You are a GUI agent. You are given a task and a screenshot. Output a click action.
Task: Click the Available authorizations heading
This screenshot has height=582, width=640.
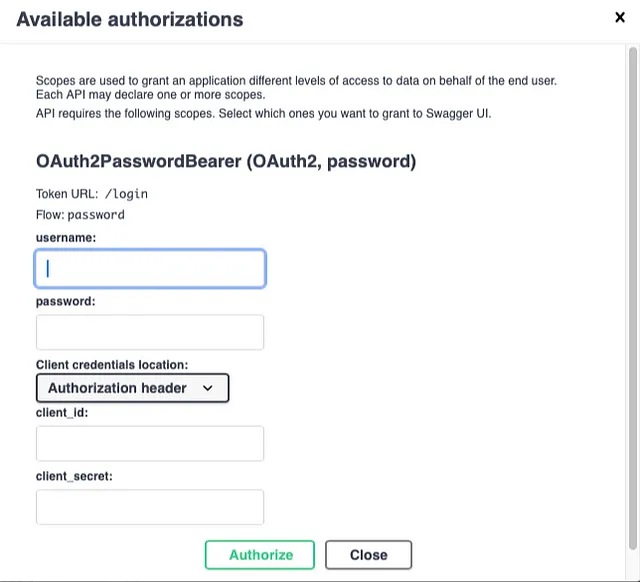point(130,19)
